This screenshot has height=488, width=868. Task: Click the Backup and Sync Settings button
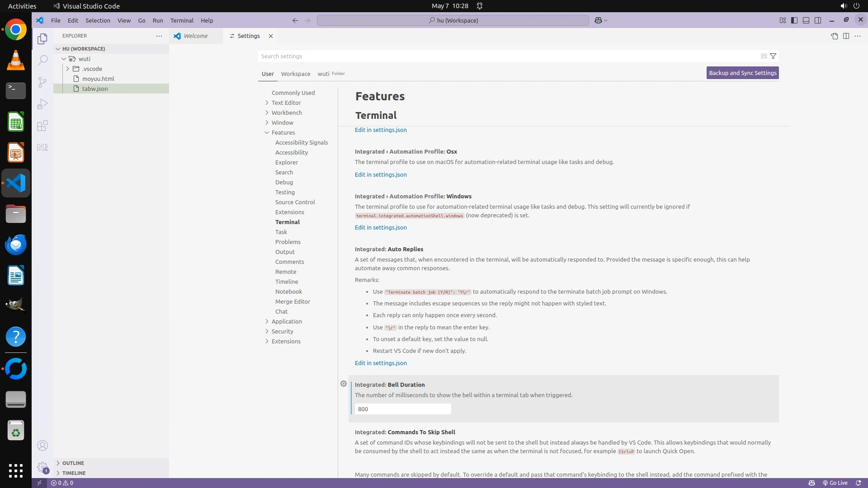[x=742, y=73]
